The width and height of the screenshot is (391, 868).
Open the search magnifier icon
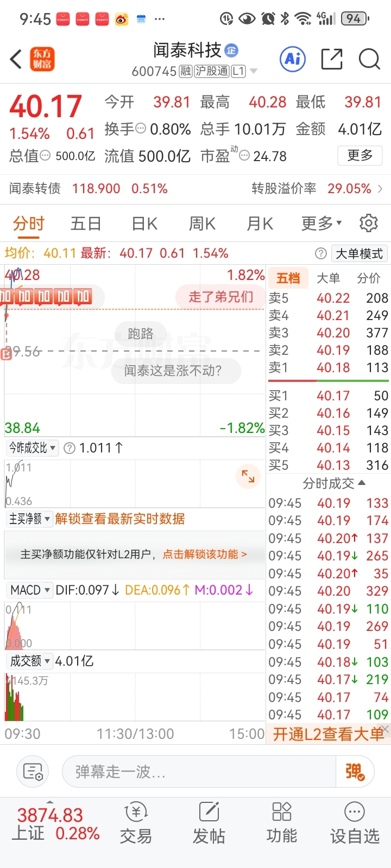point(369,59)
